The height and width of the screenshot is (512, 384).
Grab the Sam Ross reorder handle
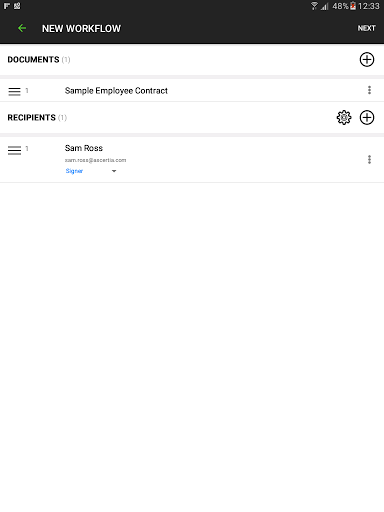[14, 150]
